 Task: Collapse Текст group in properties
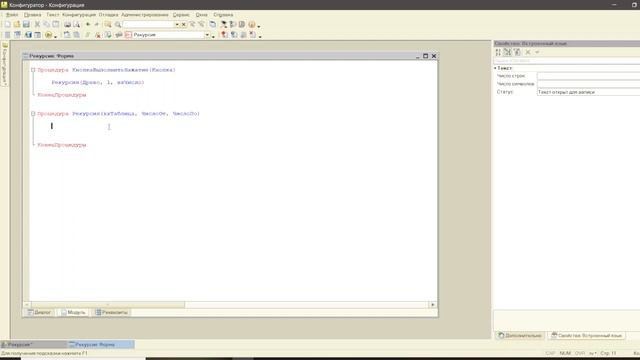tap(496, 68)
